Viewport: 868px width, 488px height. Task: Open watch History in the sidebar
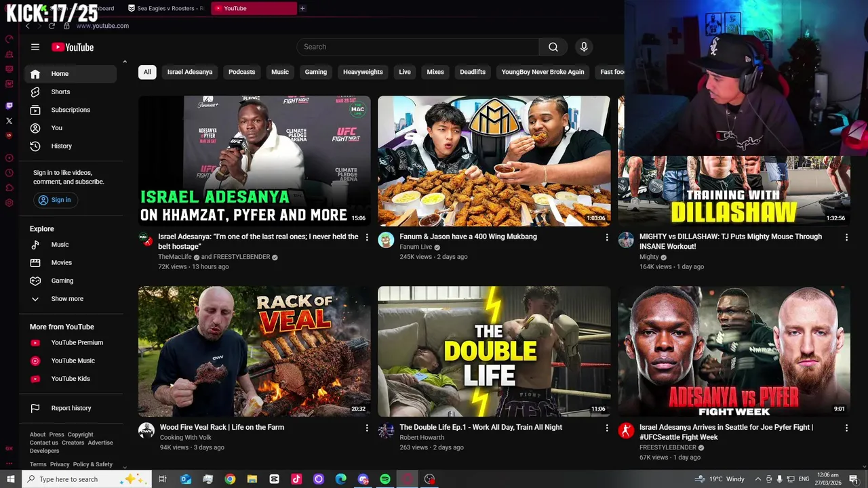pyautogui.click(x=71, y=146)
